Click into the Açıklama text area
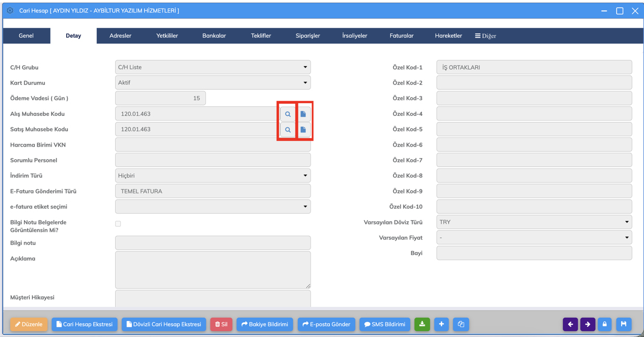Image resolution: width=644 pixels, height=337 pixels. (x=213, y=270)
